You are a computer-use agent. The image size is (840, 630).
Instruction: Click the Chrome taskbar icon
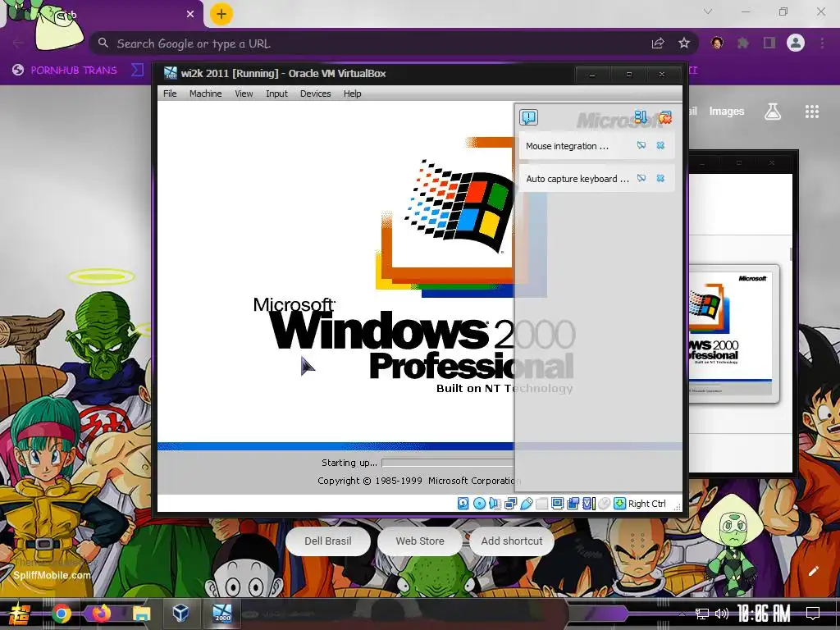[61, 614]
